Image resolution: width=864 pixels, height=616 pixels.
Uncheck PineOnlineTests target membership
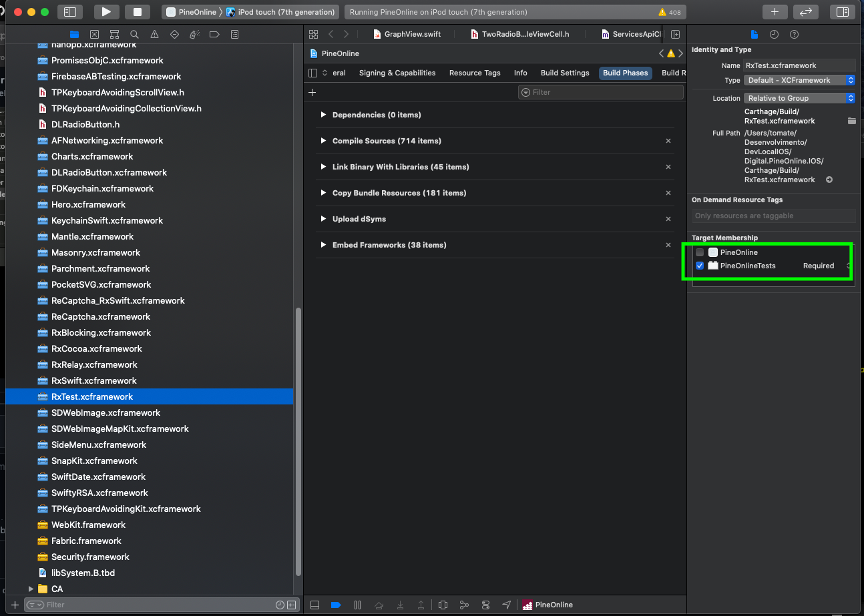click(x=700, y=266)
